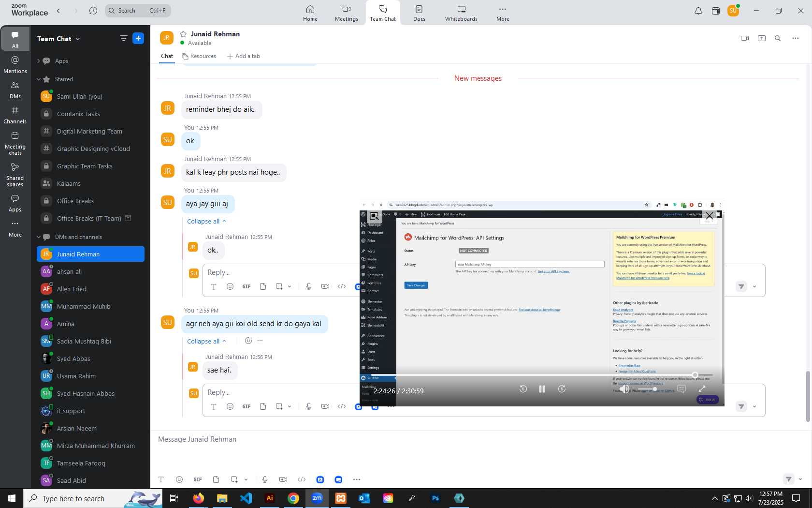The width and height of the screenshot is (812, 508).
Task: Open the Digital Marketing Team channel
Action: 90,131
